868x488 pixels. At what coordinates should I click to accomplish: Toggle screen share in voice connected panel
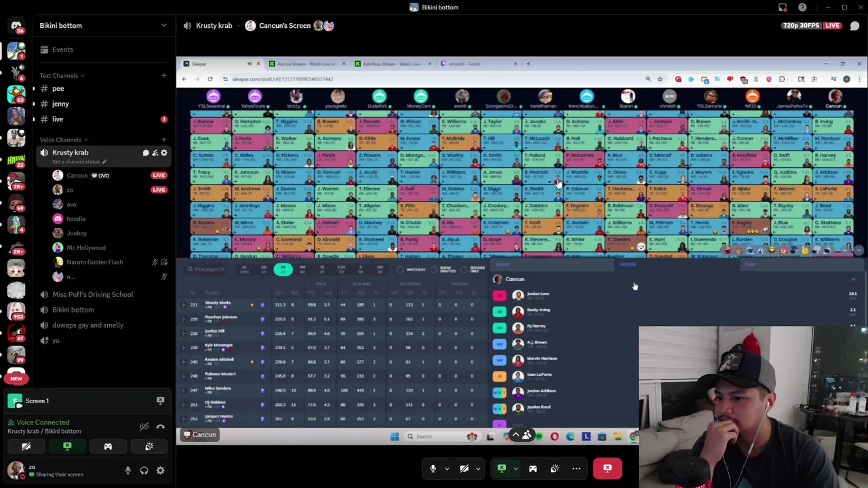pos(67,447)
